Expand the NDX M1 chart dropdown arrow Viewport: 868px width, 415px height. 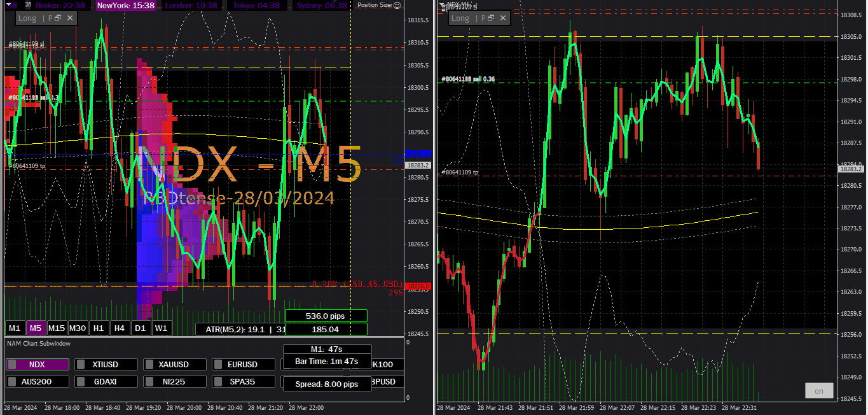click(x=442, y=5)
